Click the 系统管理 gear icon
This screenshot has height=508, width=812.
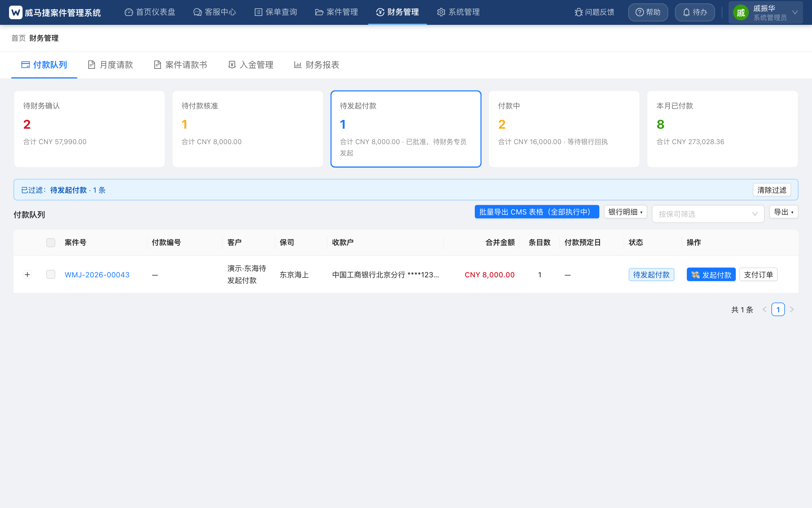click(x=441, y=12)
